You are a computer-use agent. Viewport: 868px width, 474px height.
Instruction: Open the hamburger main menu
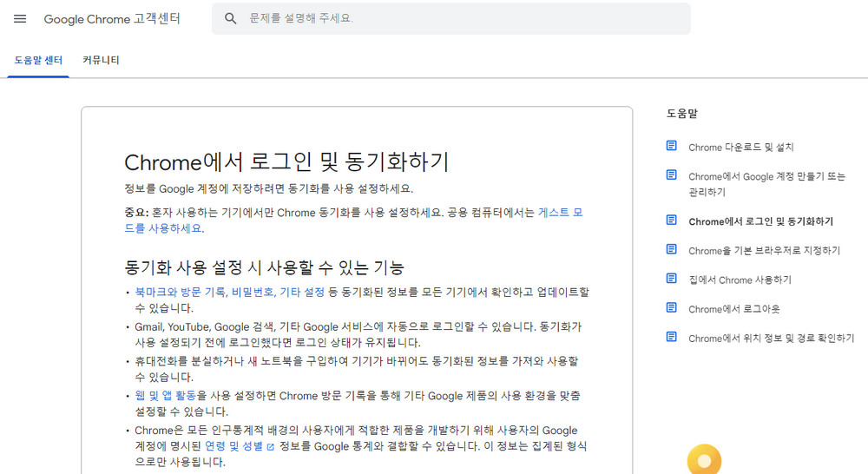(x=20, y=19)
